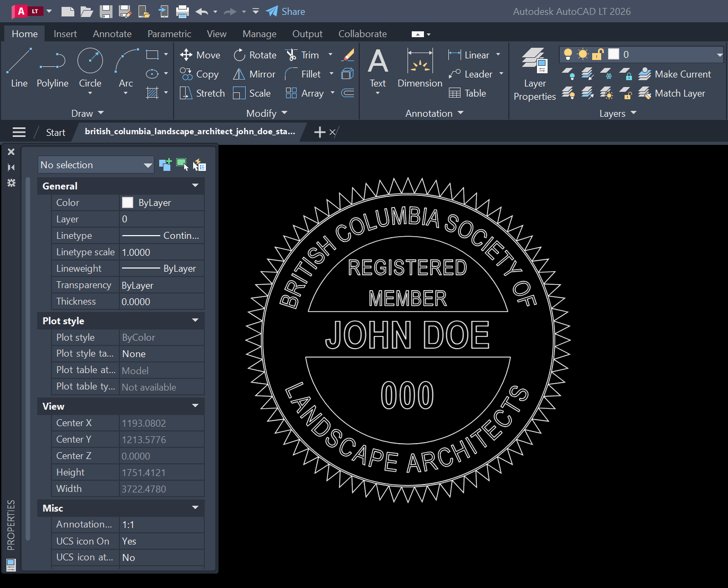Image resolution: width=728 pixels, height=588 pixels.
Task: Switch to the Manage ribbon tab
Action: [259, 33]
